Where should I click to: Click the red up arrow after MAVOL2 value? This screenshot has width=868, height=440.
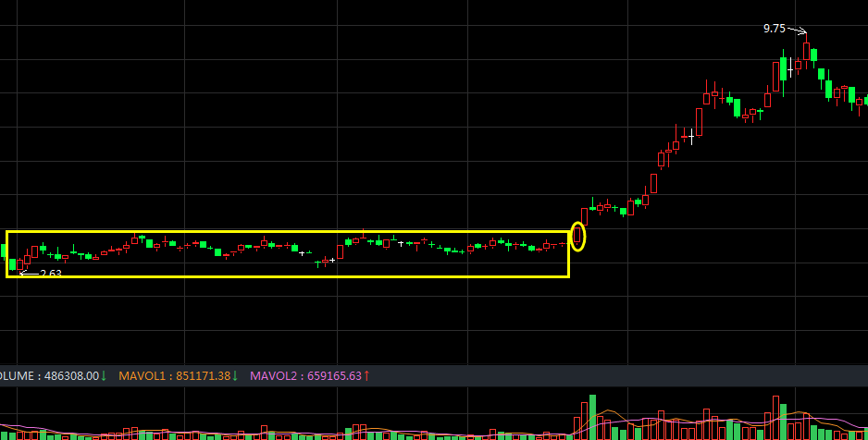366,376
